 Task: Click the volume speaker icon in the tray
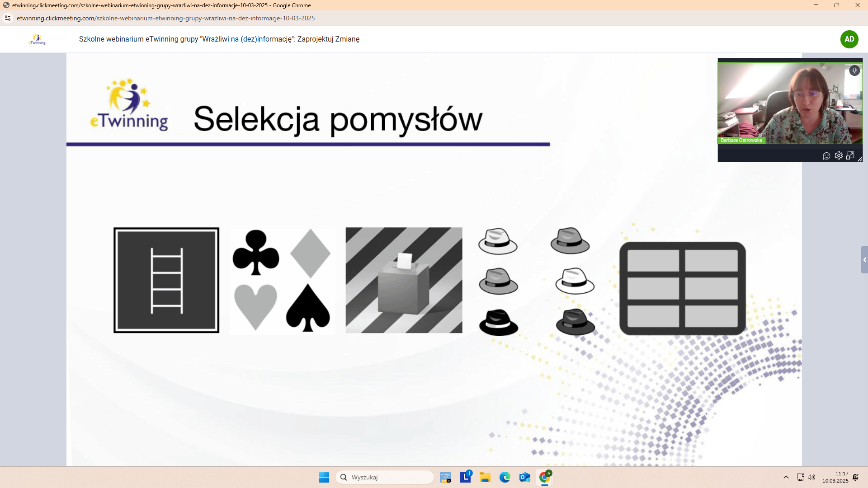pos(811,477)
